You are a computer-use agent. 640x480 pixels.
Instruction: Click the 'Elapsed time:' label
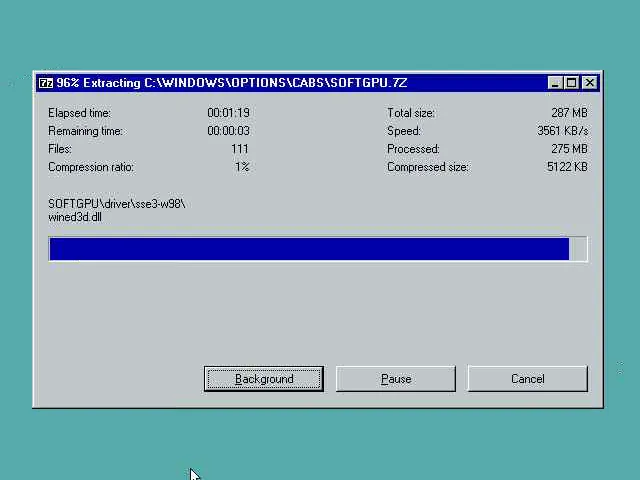coord(79,113)
